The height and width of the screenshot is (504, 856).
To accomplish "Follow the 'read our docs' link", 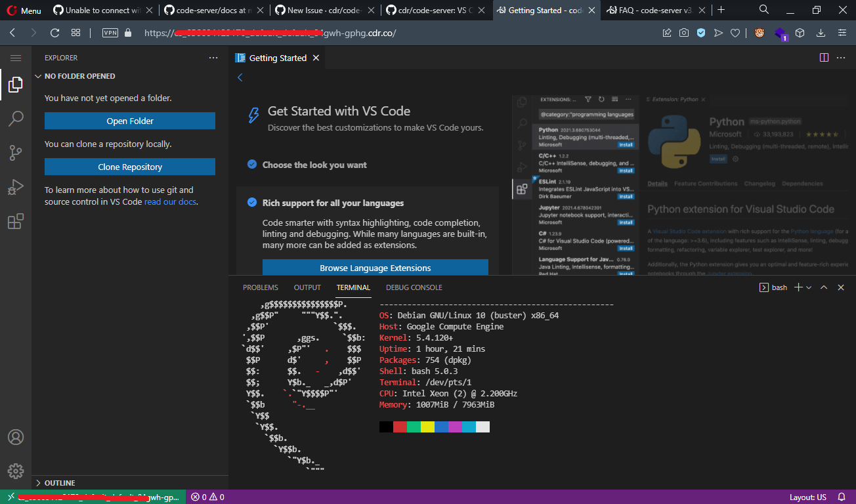I will coord(171,201).
